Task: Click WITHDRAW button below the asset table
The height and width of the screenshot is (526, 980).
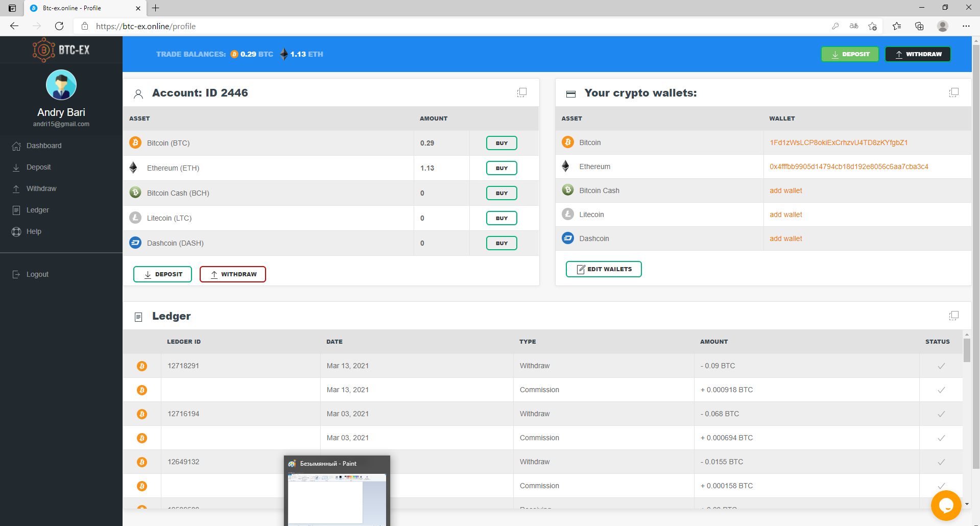Action: pos(233,274)
